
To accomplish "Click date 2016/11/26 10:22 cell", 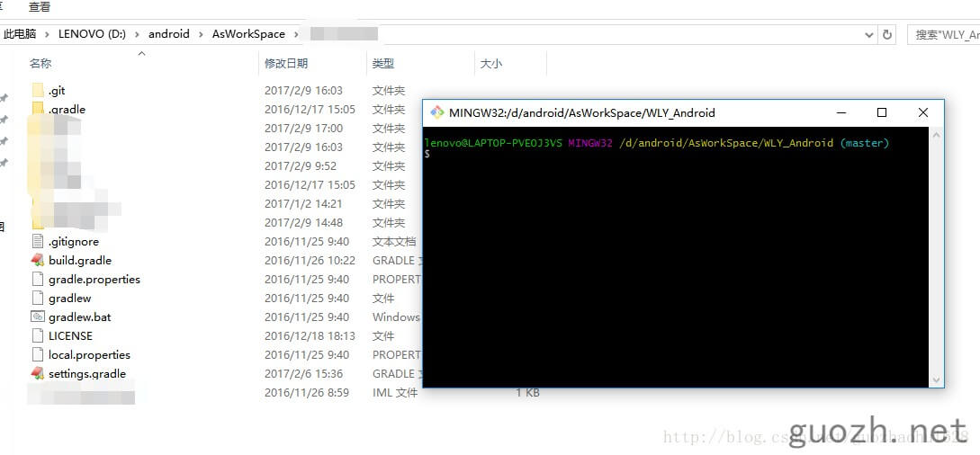I will click(310, 260).
